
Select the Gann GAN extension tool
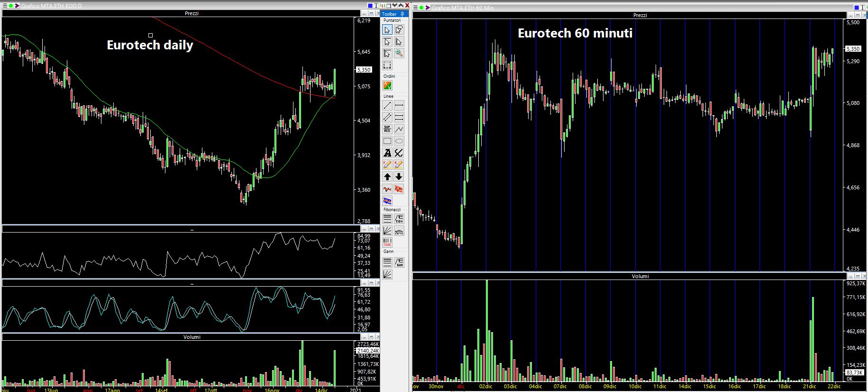coord(399,262)
